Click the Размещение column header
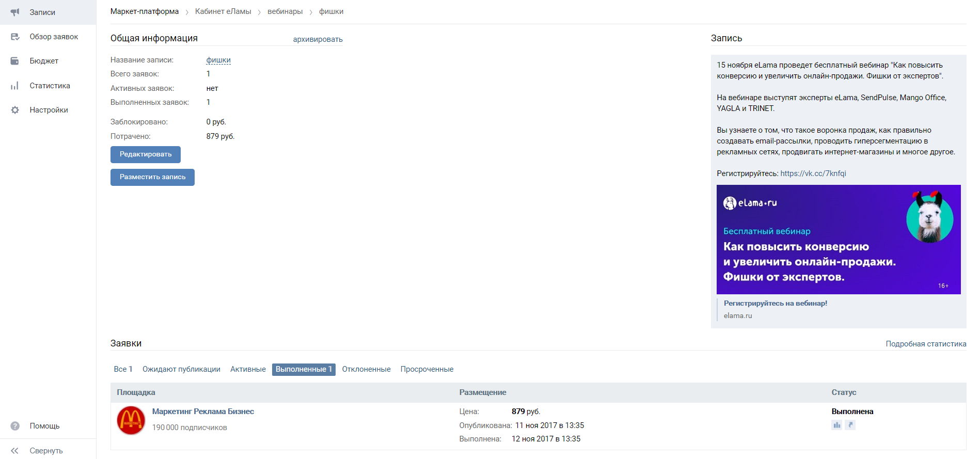This screenshot has width=980, height=459. [483, 392]
